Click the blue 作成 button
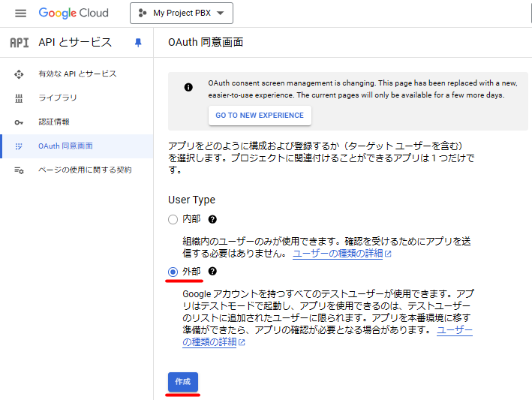532x400 pixels. 183,382
